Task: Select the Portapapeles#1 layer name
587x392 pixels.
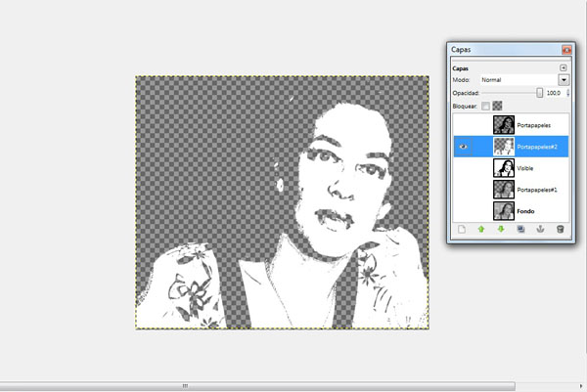Action: tap(537, 190)
